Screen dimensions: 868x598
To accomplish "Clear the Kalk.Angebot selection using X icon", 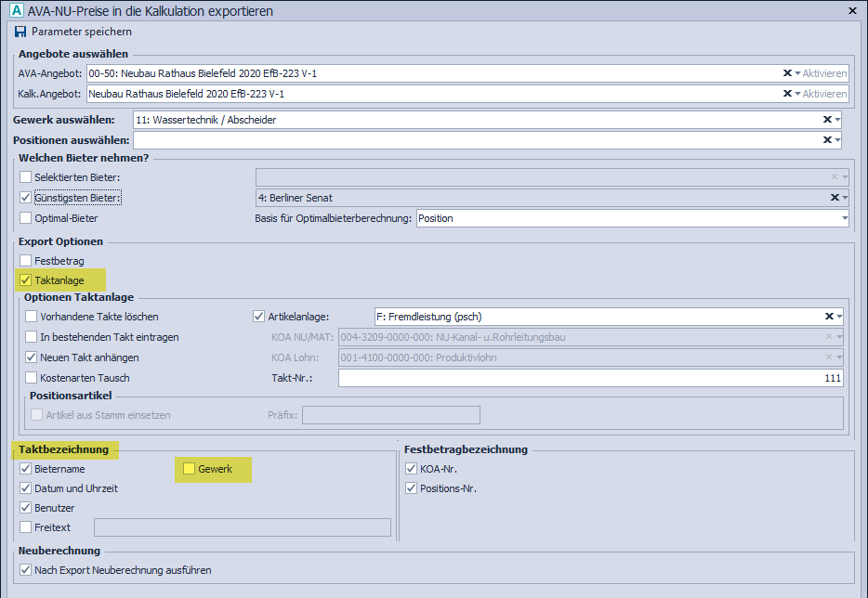I will click(x=787, y=94).
